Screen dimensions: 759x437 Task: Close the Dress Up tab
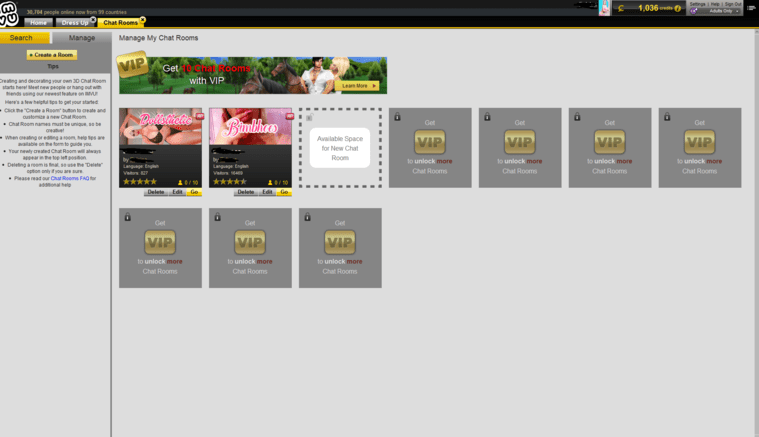(93, 20)
